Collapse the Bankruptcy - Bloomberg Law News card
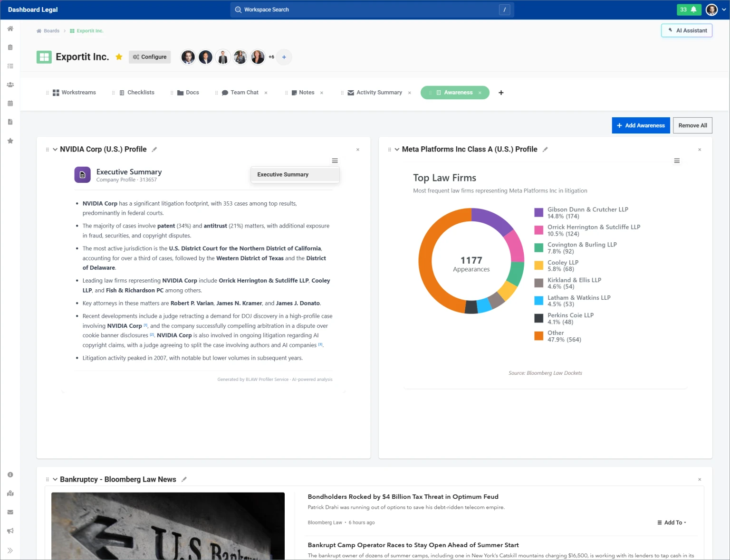This screenshot has width=730, height=560. (55, 480)
